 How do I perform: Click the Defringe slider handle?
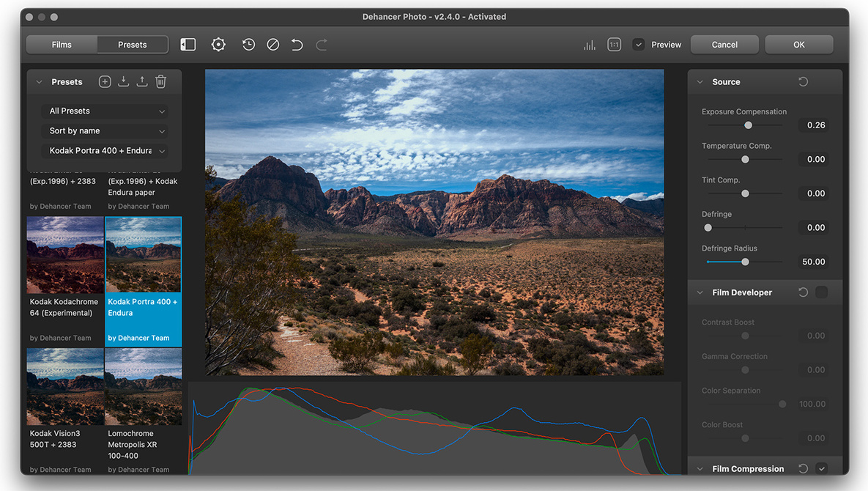point(708,227)
